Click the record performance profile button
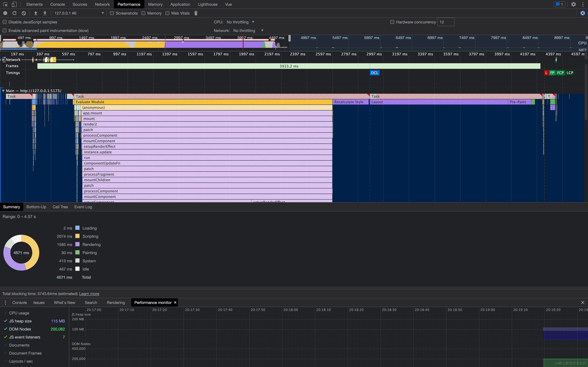The image size is (588, 367). (5, 13)
